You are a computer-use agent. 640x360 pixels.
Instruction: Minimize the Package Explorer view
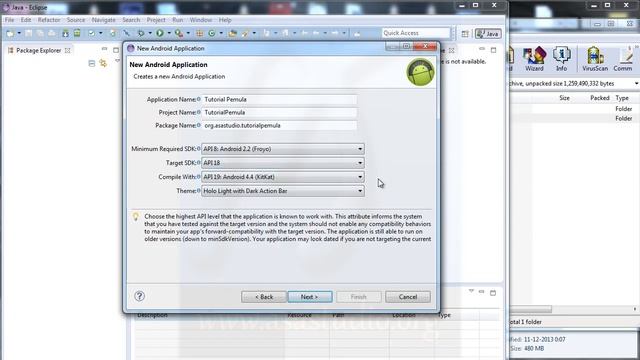point(104,49)
